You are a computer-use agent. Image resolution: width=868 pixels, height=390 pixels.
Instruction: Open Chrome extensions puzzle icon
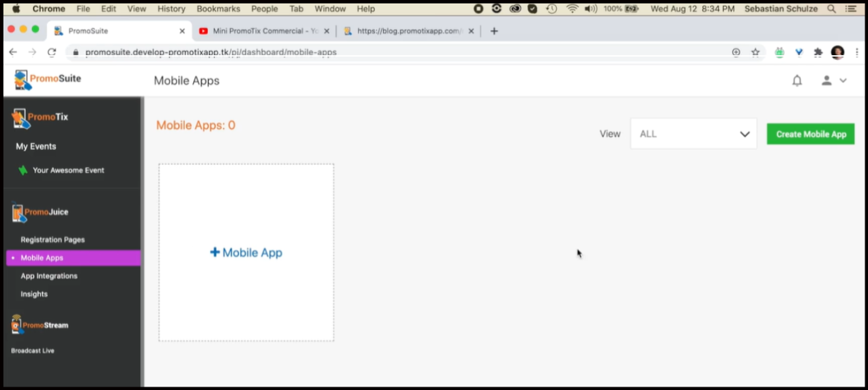point(818,52)
